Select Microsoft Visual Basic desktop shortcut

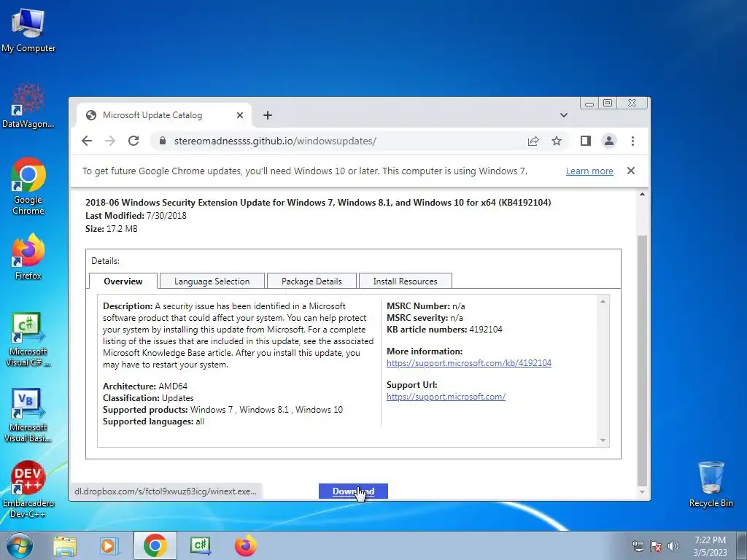coord(28,416)
